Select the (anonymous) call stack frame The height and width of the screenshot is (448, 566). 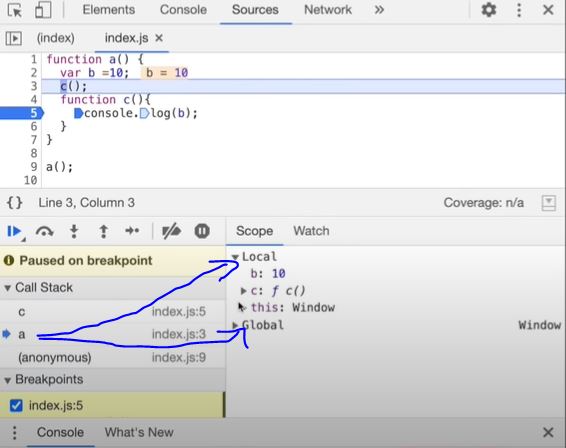113,357
